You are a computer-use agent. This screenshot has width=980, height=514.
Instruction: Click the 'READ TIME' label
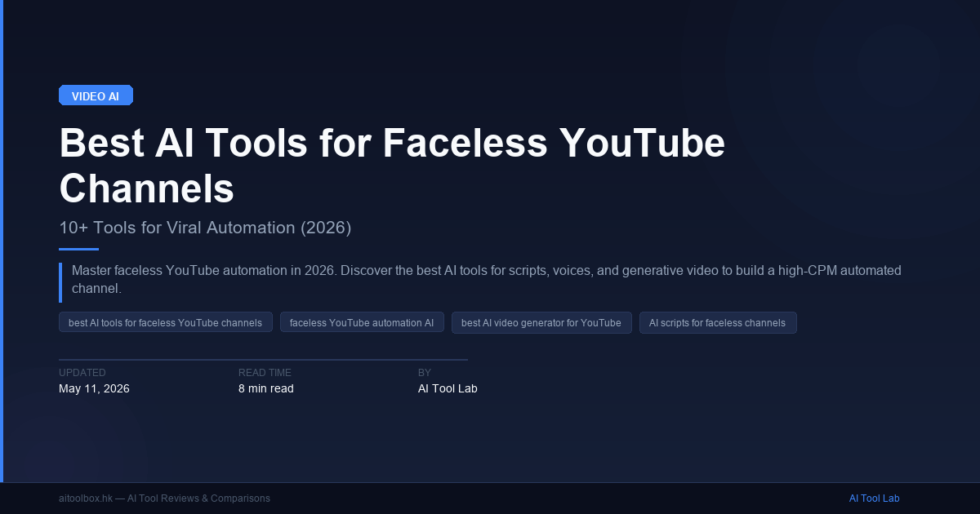[265, 373]
